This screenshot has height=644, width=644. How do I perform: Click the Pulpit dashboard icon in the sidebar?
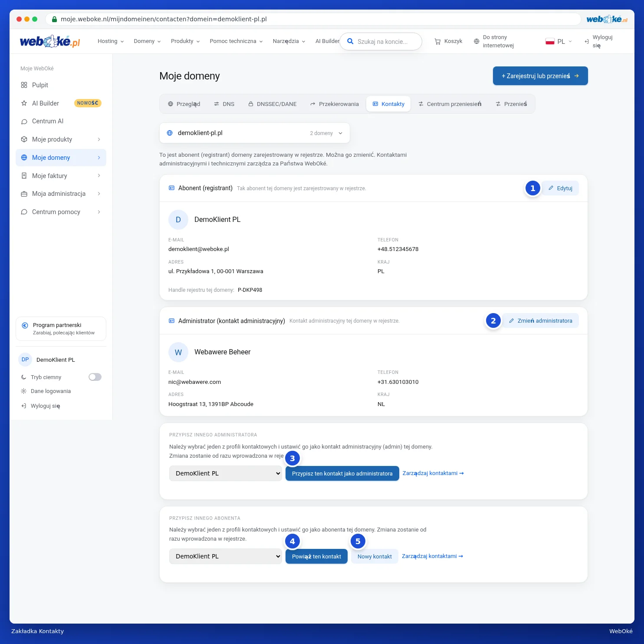click(x=24, y=85)
